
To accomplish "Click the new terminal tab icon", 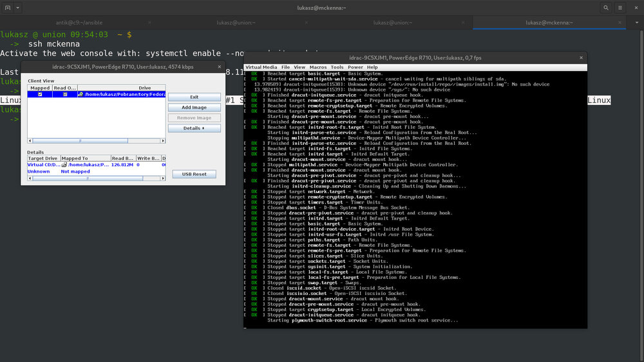I will click(6, 8).
